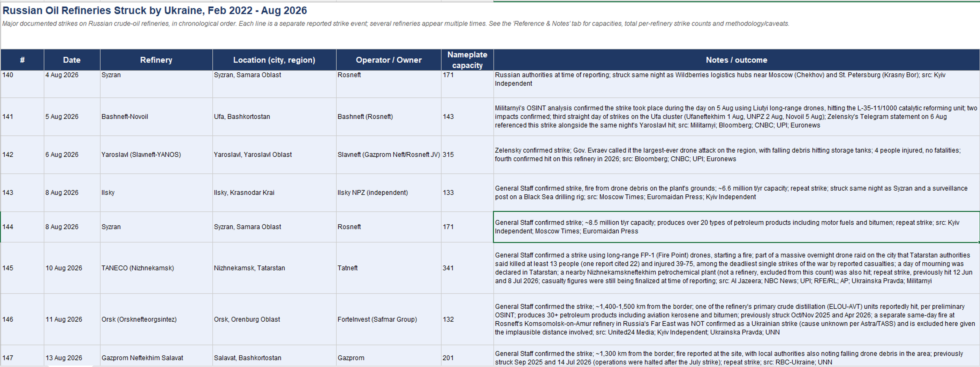Click row number cell '146'
The width and height of the screenshot is (980, 367).
(x=22, y=320)
